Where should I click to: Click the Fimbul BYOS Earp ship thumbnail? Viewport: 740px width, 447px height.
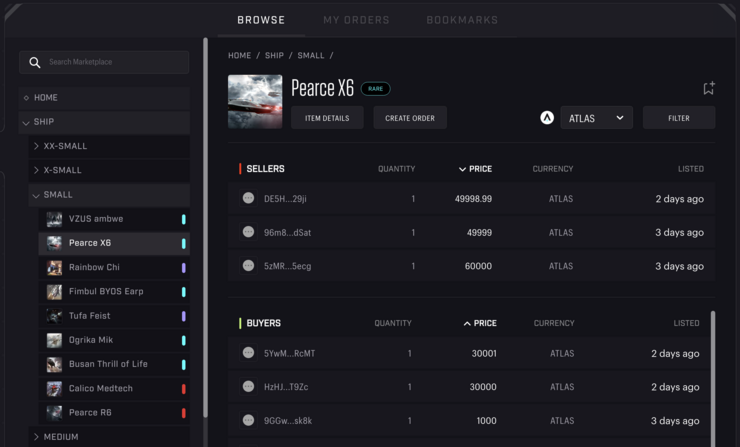point(54,292)
